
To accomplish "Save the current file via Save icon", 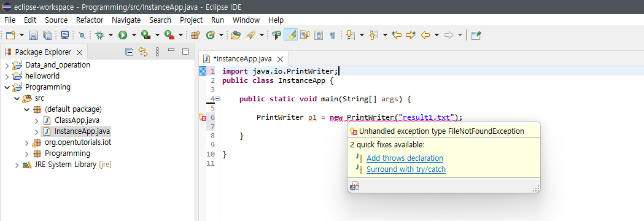I will (33, 36).
